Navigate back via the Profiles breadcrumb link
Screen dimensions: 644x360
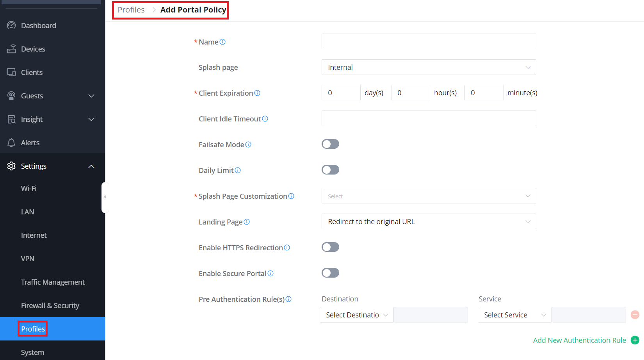[x=131, y=9]
